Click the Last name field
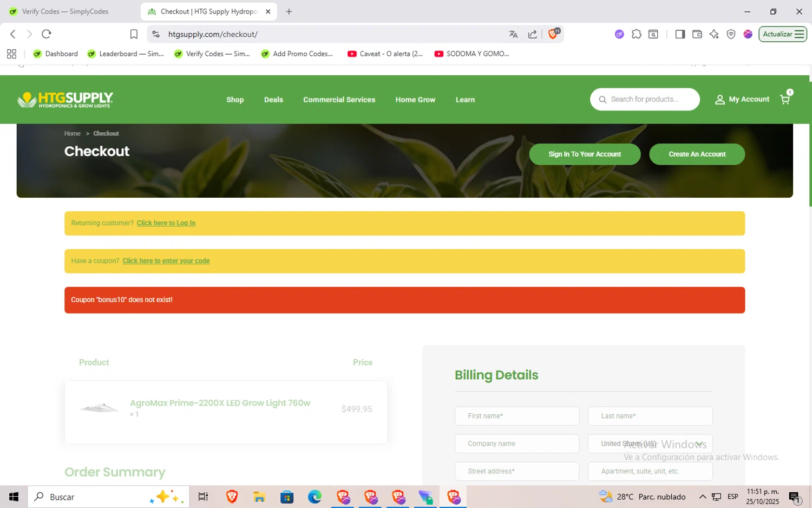The image size is (812, 508). pos(650,416)
